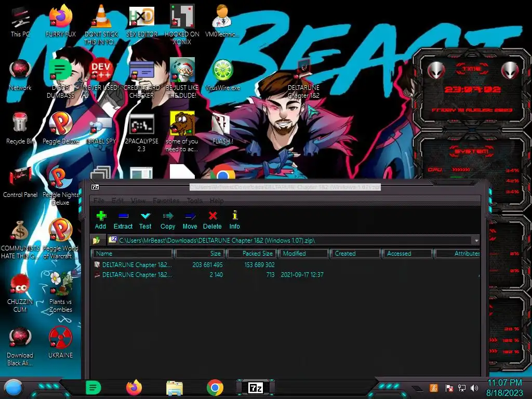Click the 7-Zip address path field
532x399 pixels.
point(290,241)
